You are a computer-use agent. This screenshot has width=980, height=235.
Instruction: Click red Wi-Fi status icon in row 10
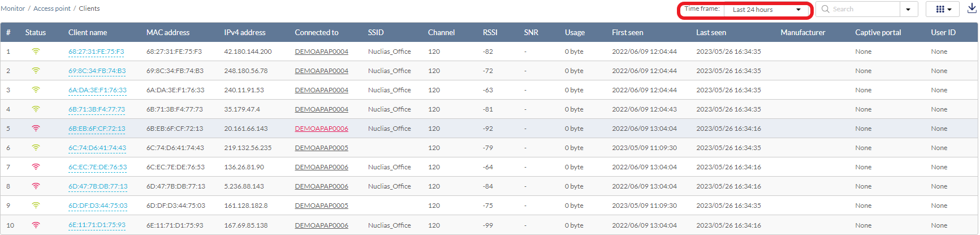click(x=36, y=225)
